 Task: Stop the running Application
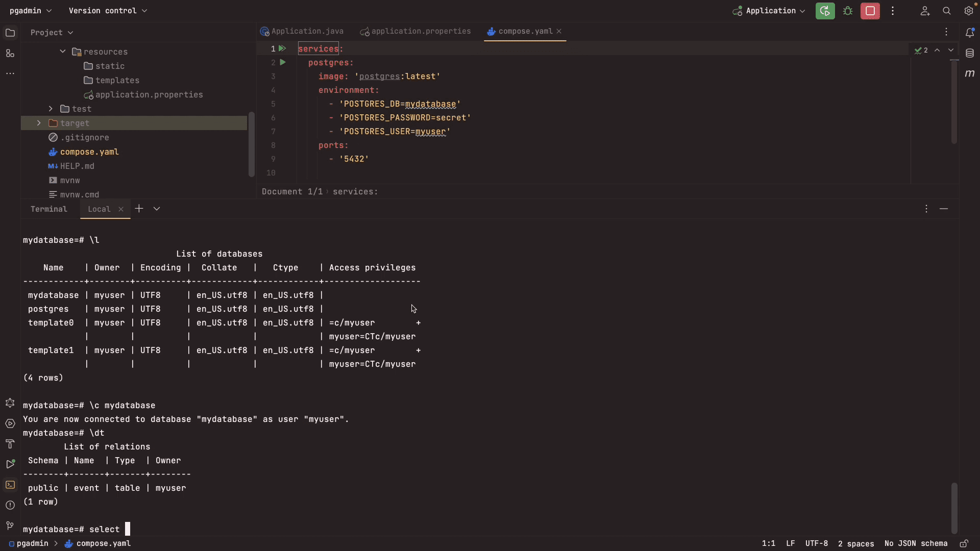coord(870,11)
